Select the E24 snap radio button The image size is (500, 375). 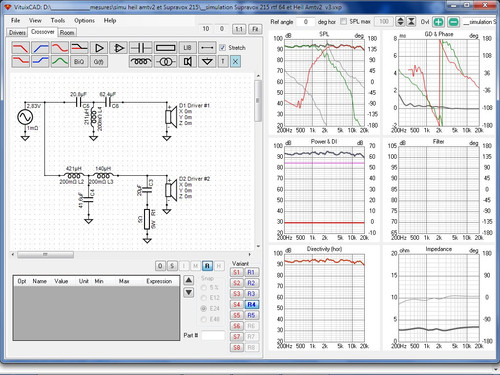[x=203, y=309]
